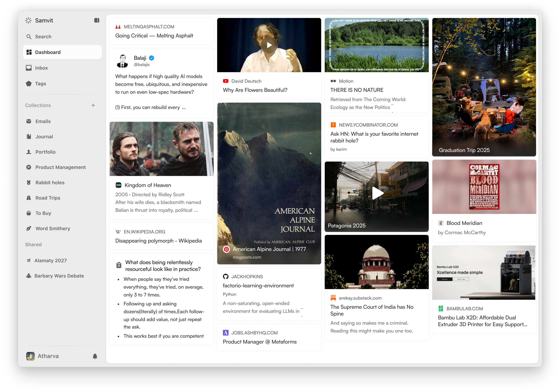Open the Kingdom of Heaven card

coord(161,171)
